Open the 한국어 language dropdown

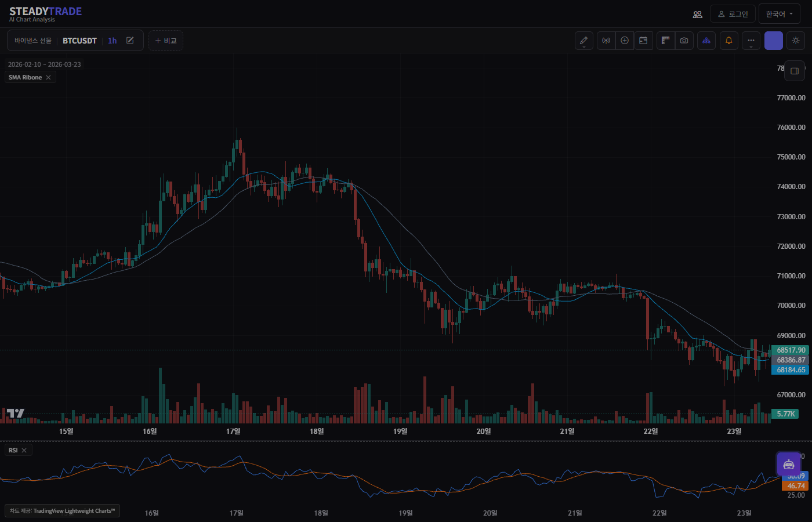[780, 14]
